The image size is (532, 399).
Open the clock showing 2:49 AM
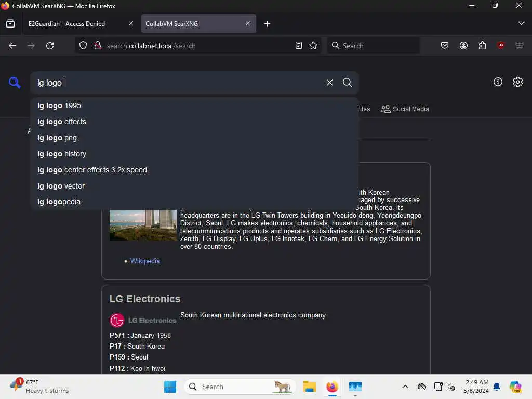476,387
